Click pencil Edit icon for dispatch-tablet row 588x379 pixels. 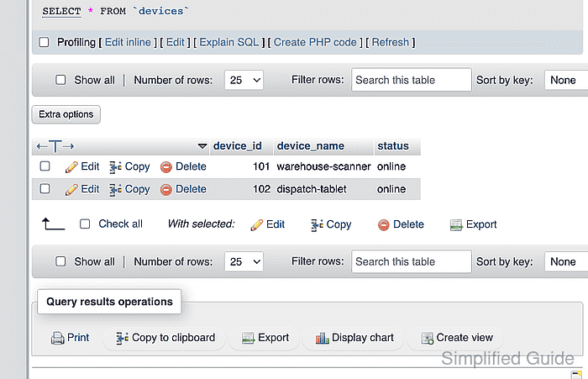71,190
